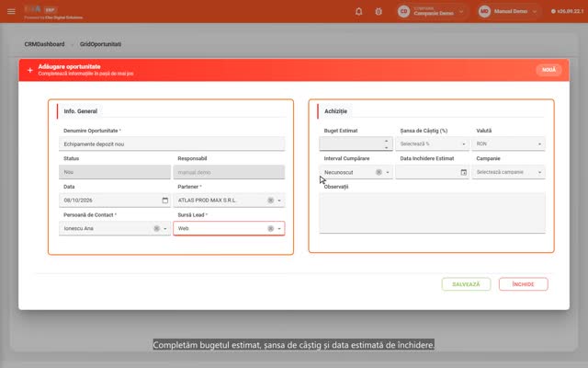Edit the Denumire Oportunitate field
588x368 pixels.
[x=172, y=144]
